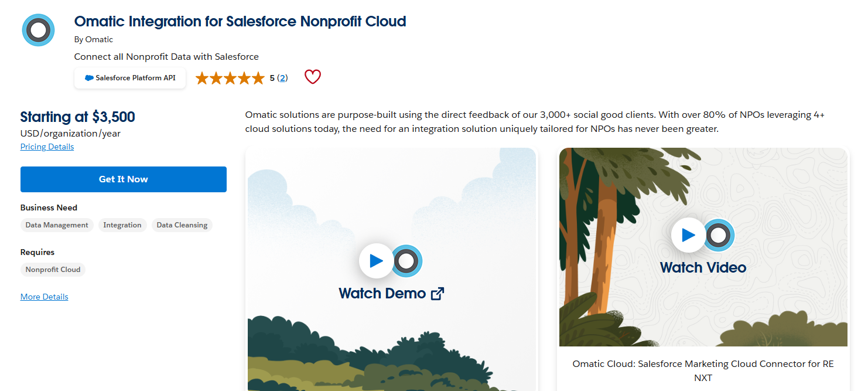Play the Watch Demo video
The width and height of the screenshot is (868, 391).
click(376, 261)
